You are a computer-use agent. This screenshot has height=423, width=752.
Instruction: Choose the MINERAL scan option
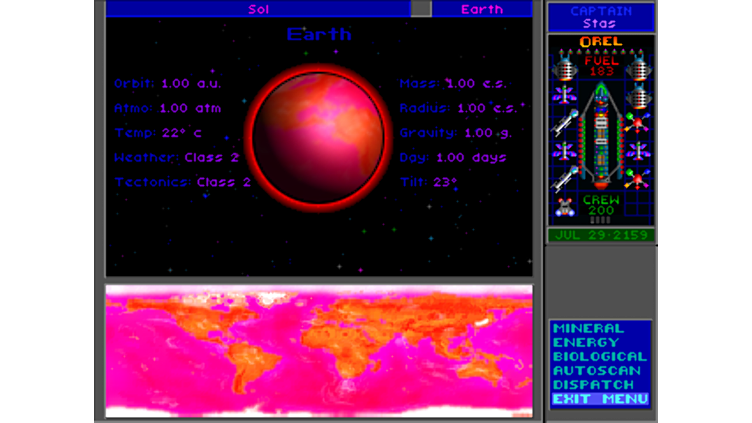588,328
